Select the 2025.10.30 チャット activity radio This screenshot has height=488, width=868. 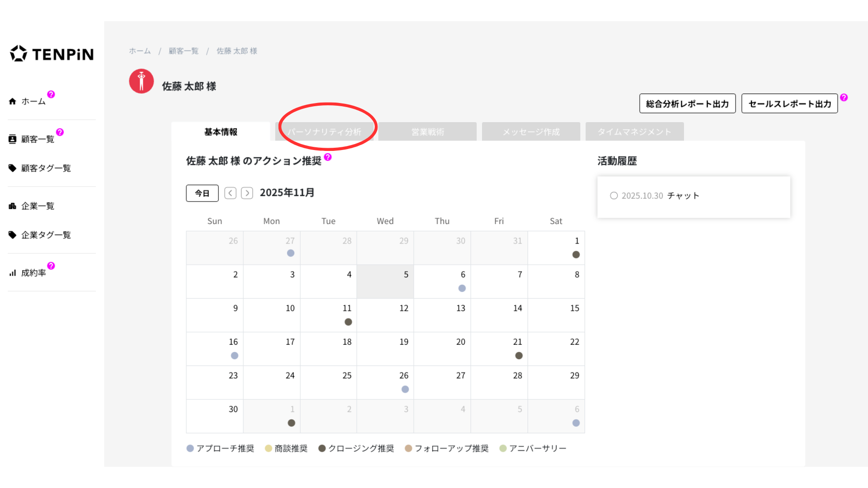(x=613, y=196)
